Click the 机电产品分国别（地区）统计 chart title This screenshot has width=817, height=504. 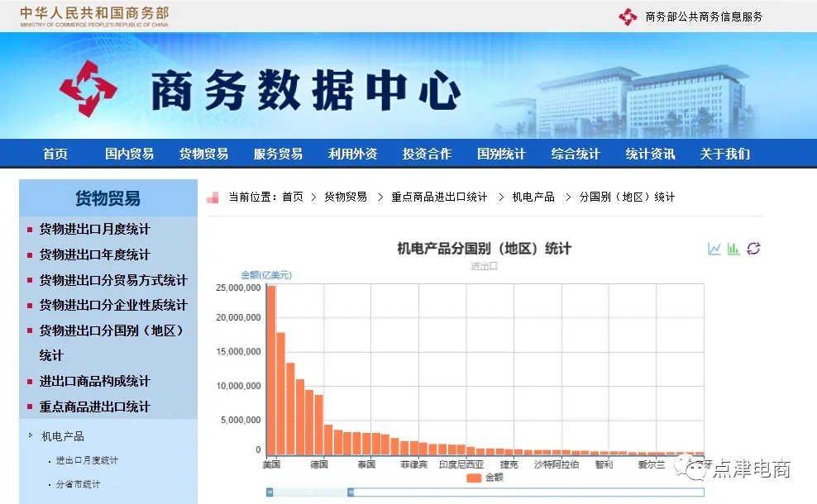tap(484, 249)
